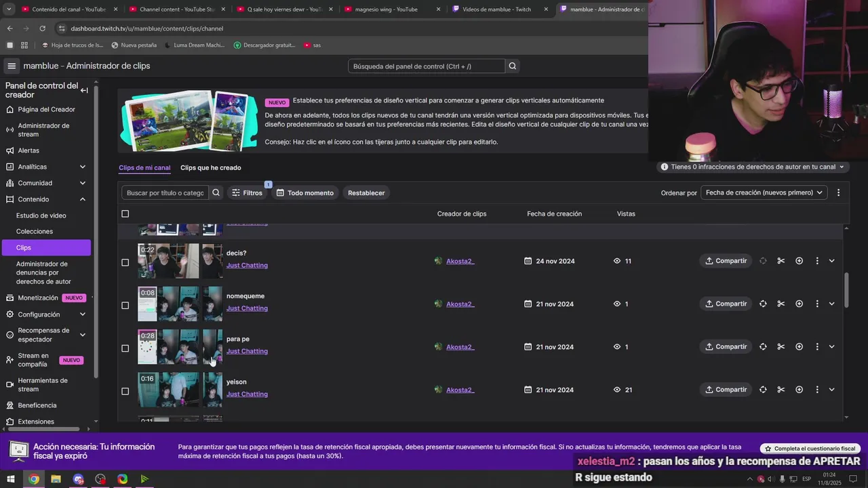The height and width of the screenshot is (488, 868).
Task: Click the Restablecer button
Action: (x=366, y=192)
